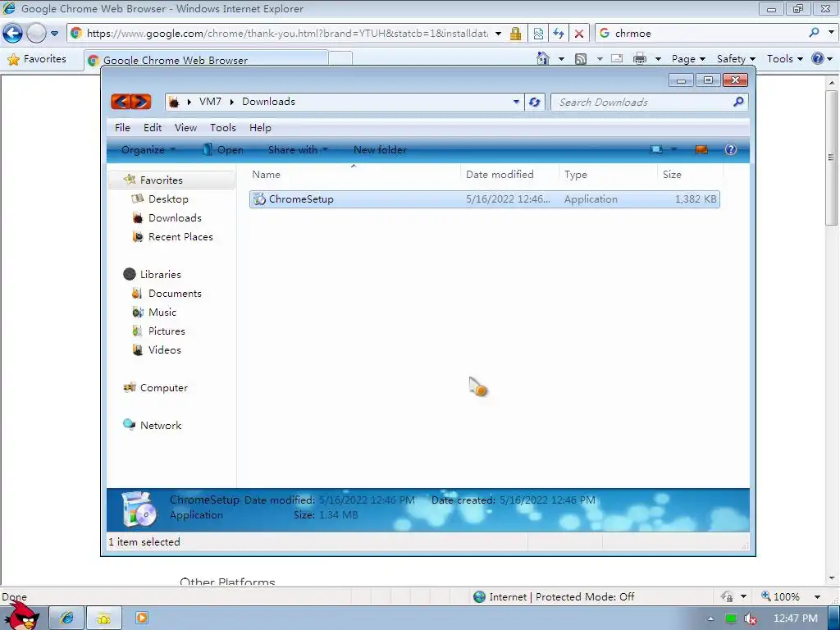Click the IE address bar URL field
Image resolution: width=840 pixels, height=630 pixels.
click(x=287, y=33)
